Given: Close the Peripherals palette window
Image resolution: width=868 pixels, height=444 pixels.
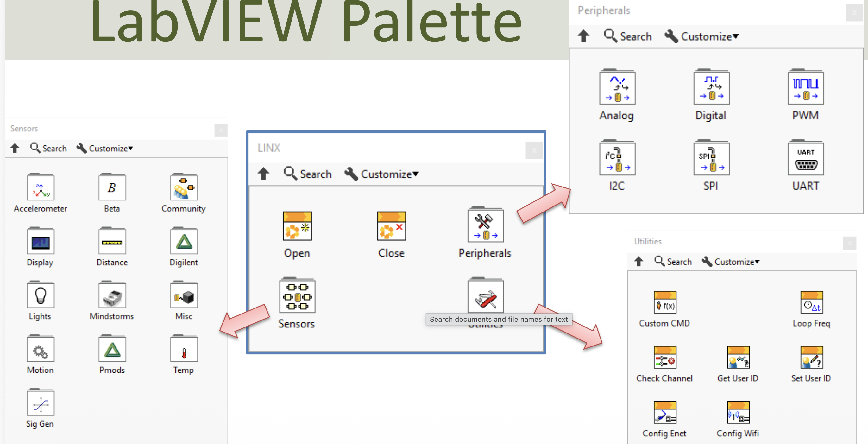Looking at the screenshot, I should pos(854,13).
